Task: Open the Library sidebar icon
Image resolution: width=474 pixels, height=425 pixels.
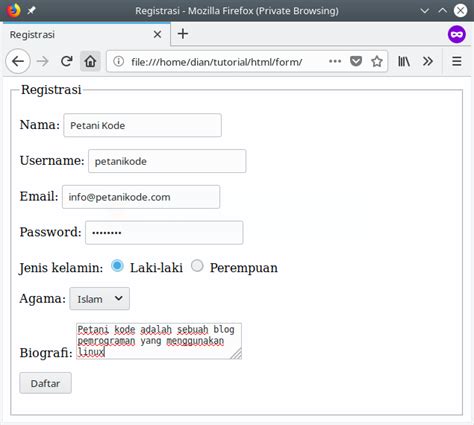Action: tap(404, 61)
